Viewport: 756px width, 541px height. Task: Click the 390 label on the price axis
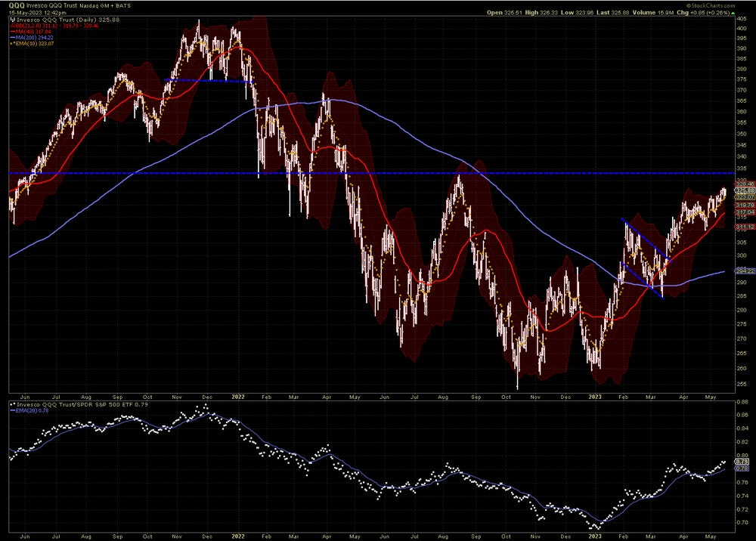pos(742,48)
